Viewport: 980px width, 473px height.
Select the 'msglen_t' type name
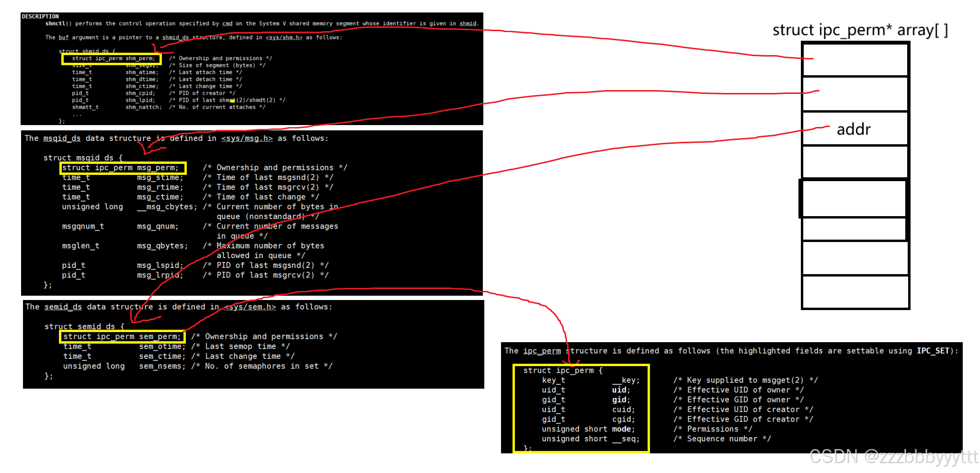(x=80, y=246)
